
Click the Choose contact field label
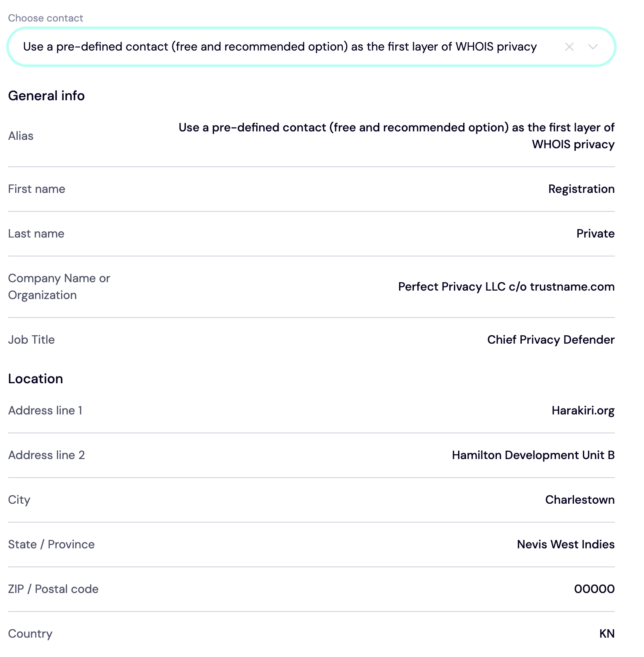(46, 18)
